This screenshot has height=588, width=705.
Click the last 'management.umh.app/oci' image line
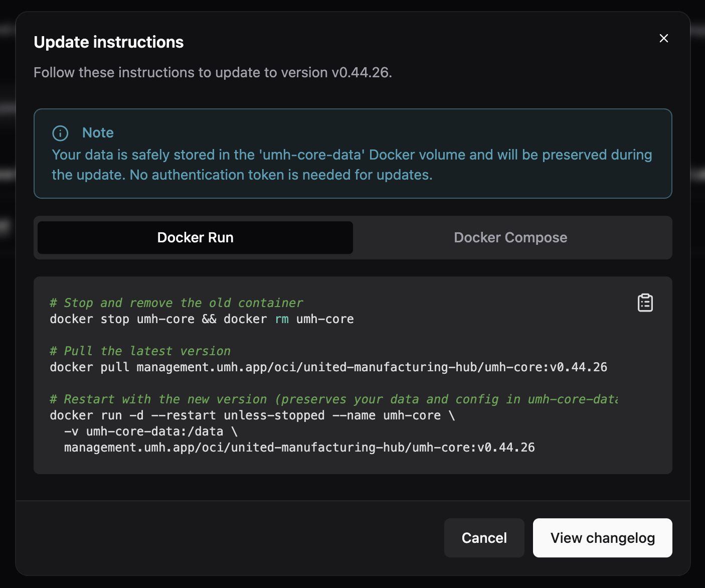(299, 448)
